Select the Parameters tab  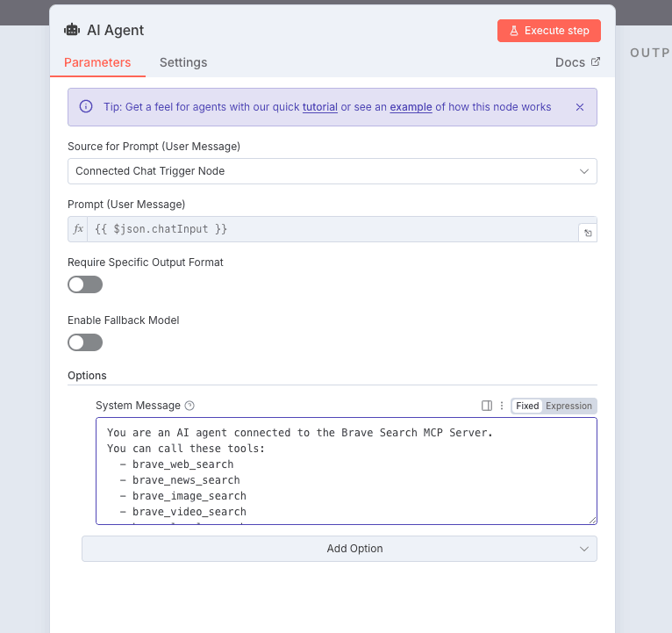(x=97, y=62)
